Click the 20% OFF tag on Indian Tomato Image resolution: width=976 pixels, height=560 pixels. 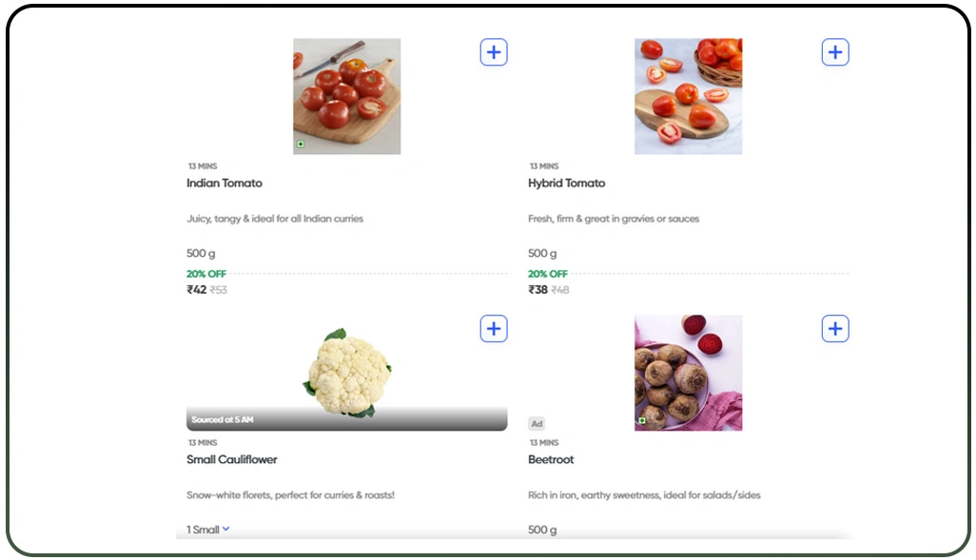click(x=206, y=274)
